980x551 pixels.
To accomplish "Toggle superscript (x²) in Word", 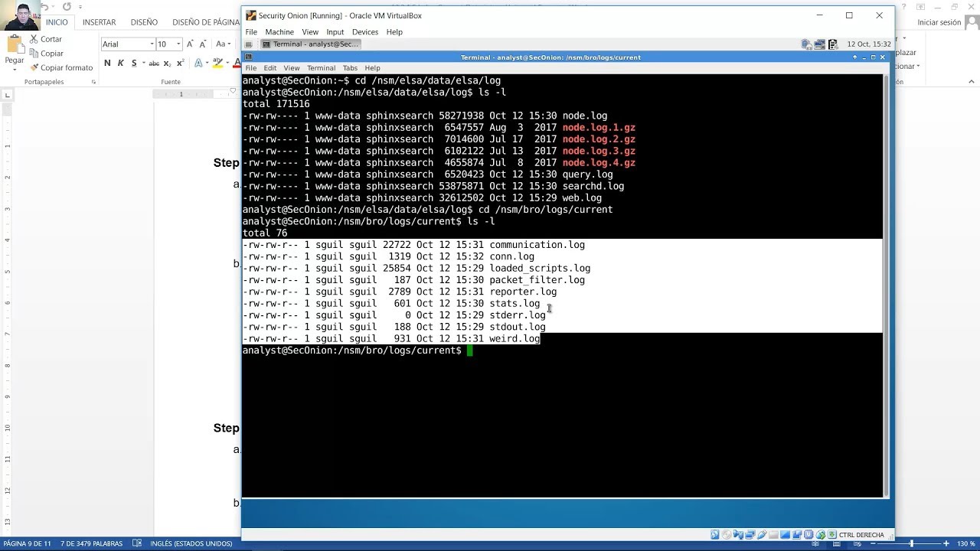I will [180, 63].
